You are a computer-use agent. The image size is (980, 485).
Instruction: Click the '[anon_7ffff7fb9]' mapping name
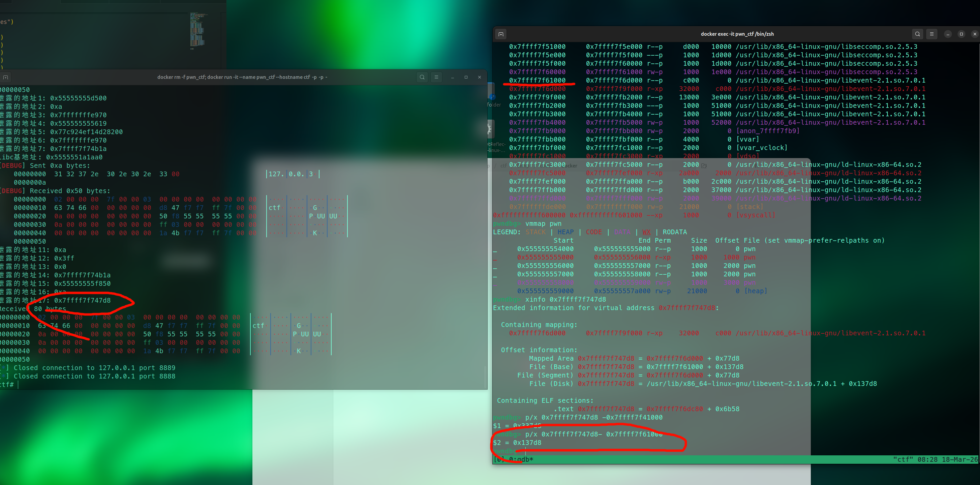(768, 131)
